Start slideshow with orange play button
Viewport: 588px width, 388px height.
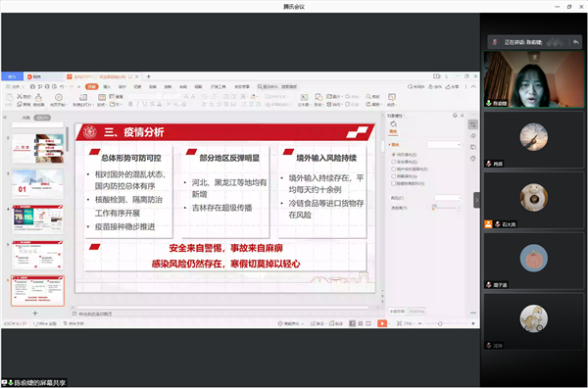pyautogui.click(x=382, y=323)
